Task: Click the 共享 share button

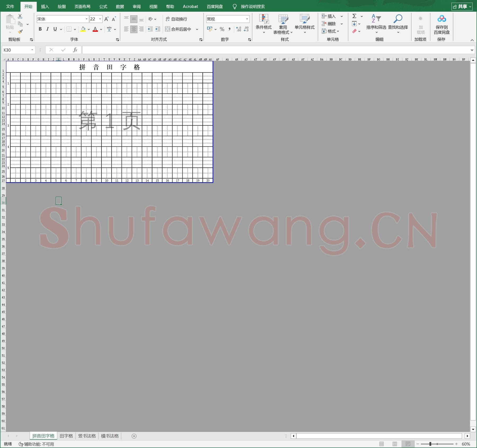Action: [x=462, y=6]
